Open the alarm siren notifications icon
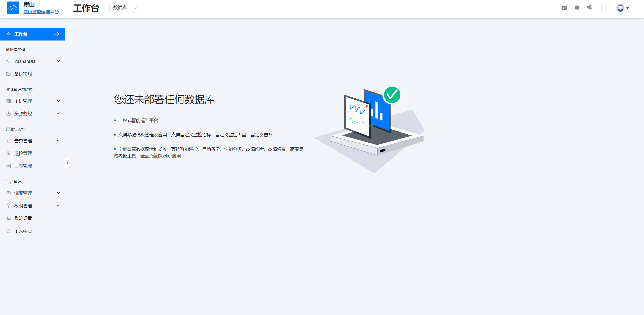Screen dimensions: 644x315 point(577,8)
